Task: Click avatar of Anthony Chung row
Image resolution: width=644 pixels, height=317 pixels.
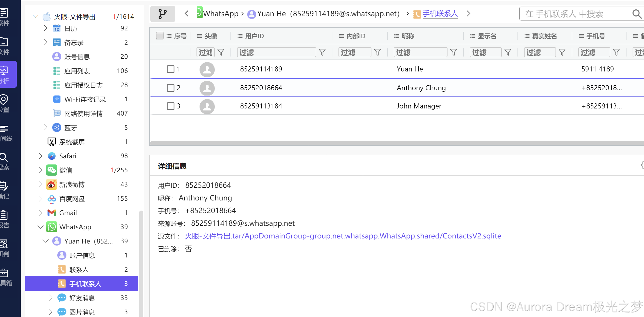Action: point(207,88)
